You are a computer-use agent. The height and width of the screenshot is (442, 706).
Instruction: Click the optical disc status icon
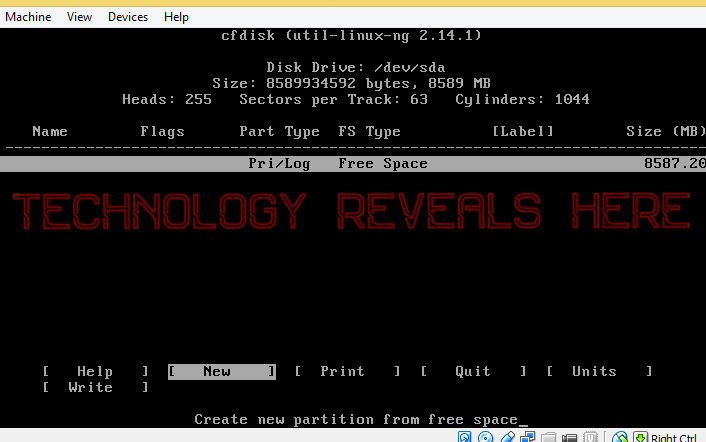tap(485, 437)
